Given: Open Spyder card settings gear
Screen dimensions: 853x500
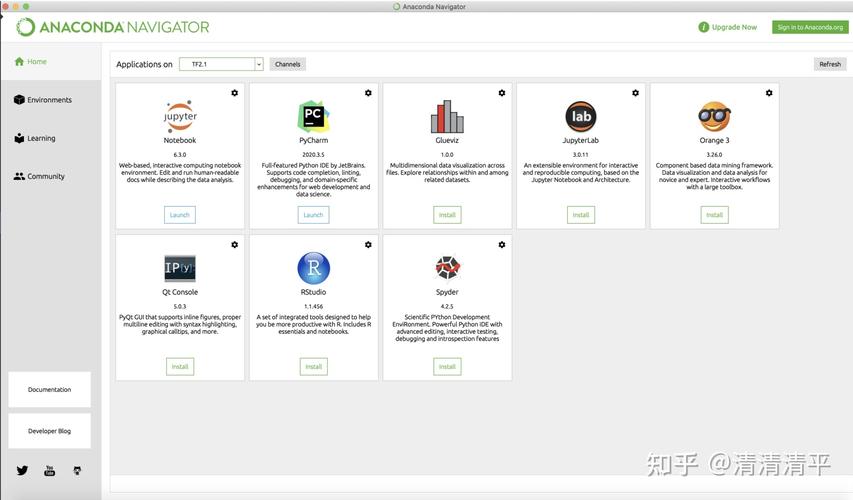Looking at the screenshot, I should click(502, 245).
